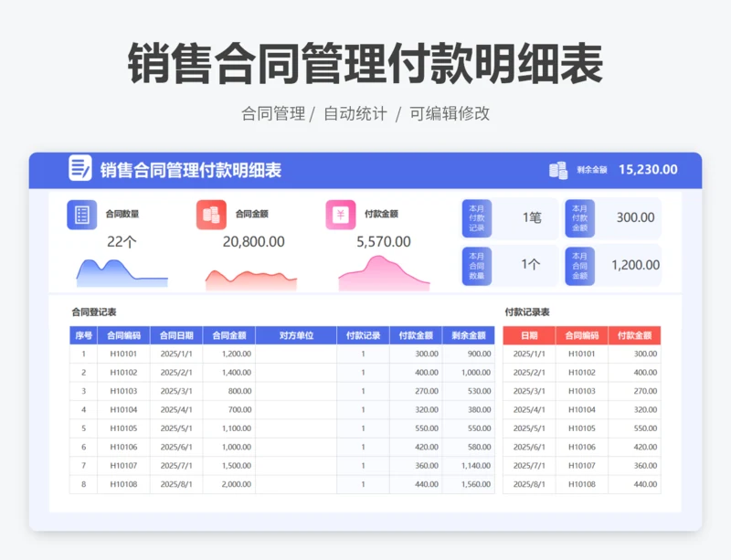Click the 1,200.00 monthly contract amount card value
This screenshot has width=731, height=560.
(635, 265)
